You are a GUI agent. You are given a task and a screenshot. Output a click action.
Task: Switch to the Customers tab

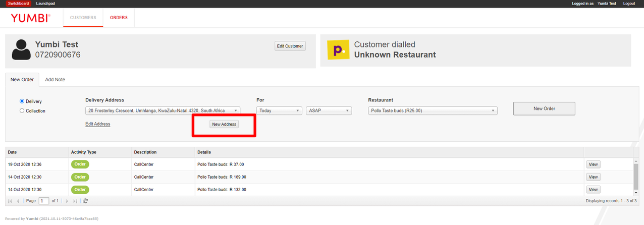coord(83,18)
